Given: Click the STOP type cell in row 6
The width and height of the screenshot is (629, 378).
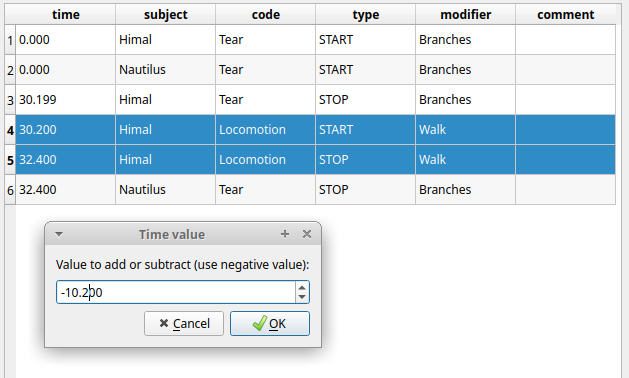Looking at the screenshot, I should (365, 190).
